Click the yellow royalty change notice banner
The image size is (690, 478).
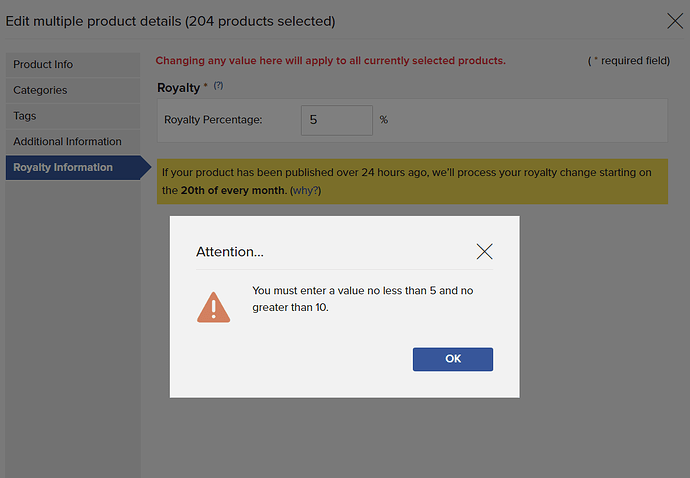pyautogui.click(x=412, y=181)
